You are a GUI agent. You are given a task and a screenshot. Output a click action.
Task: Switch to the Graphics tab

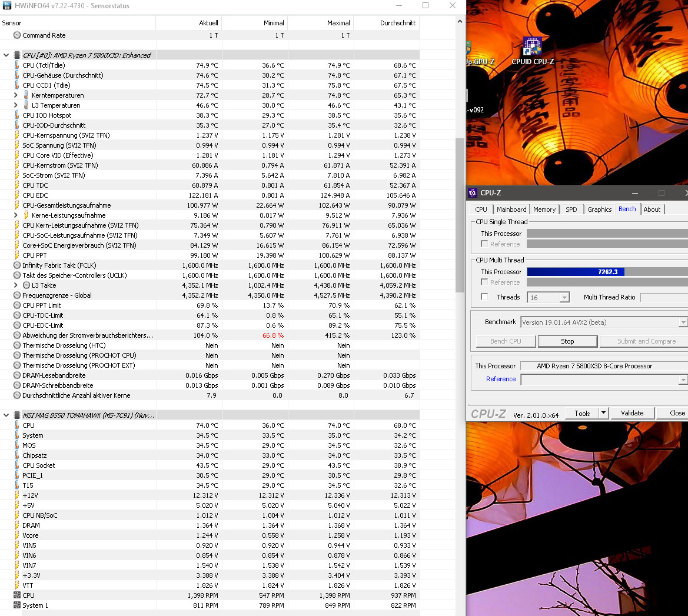tap(599, 209)
